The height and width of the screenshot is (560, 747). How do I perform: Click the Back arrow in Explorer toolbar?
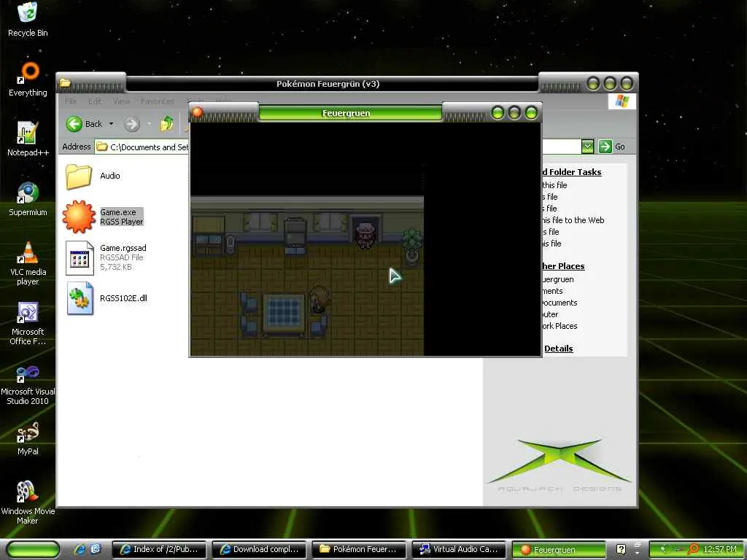74,124
